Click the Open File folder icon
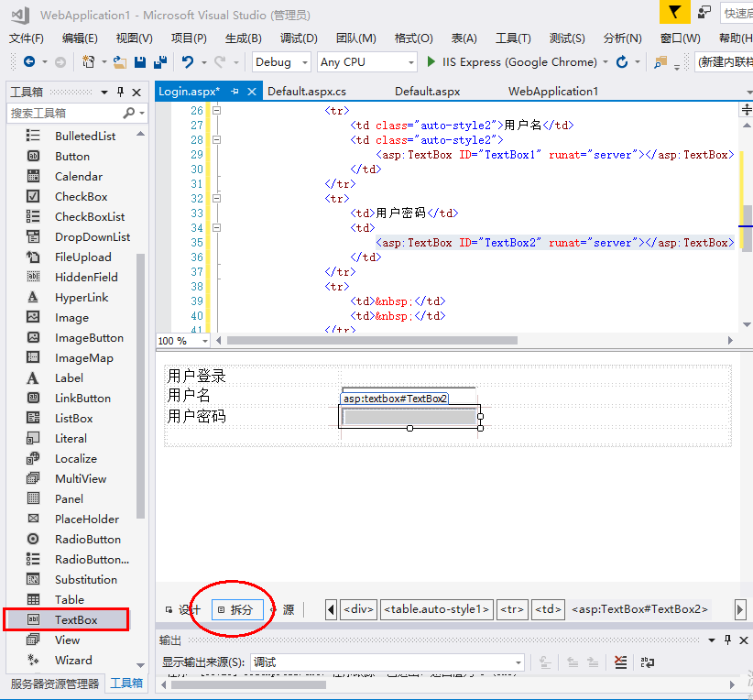753x700 pixels. 119,62
